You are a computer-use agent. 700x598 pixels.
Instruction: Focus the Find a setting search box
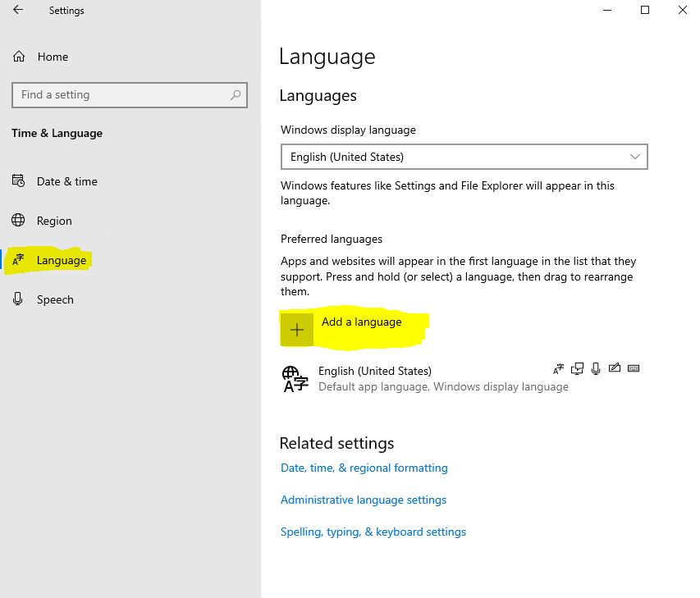pos(130,94)
